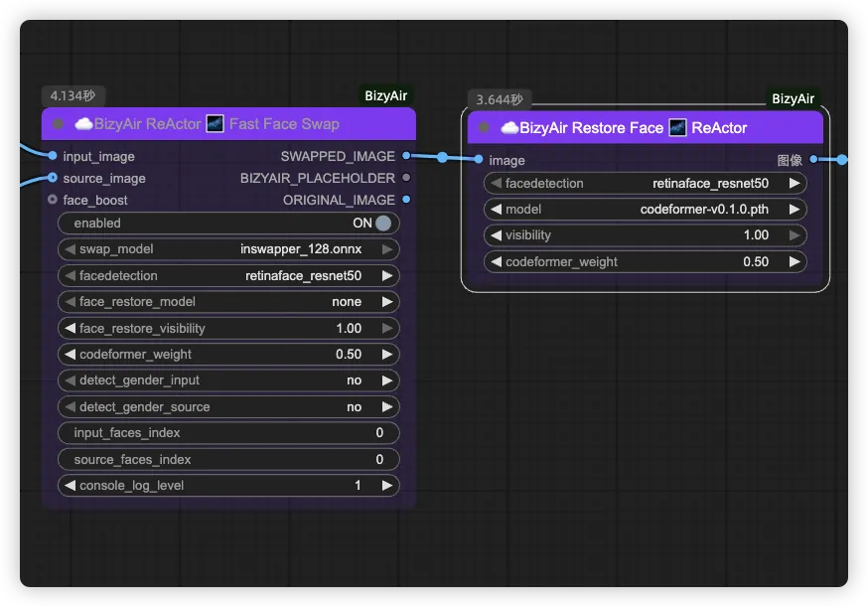Go to the next swap_model option with the right arrow
The width and height of the screenshot is (868, 607).
pyautogui.click(x=387, y=249)
